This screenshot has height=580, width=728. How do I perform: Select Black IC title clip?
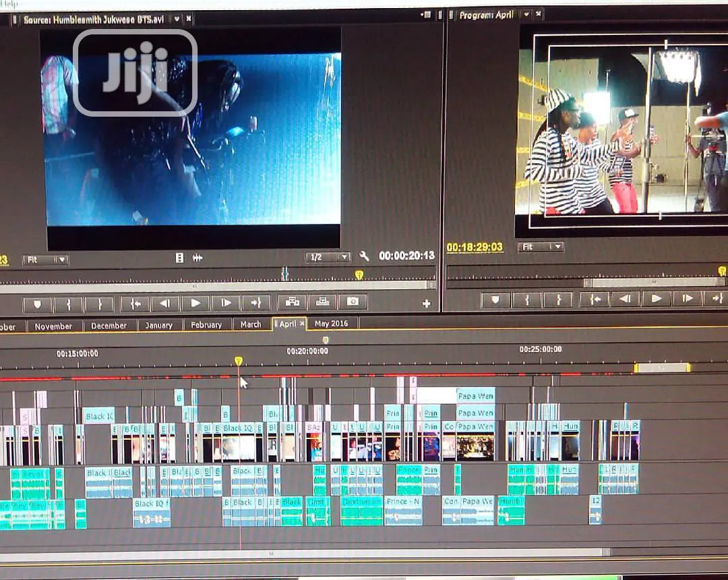(x=99, y=417)
